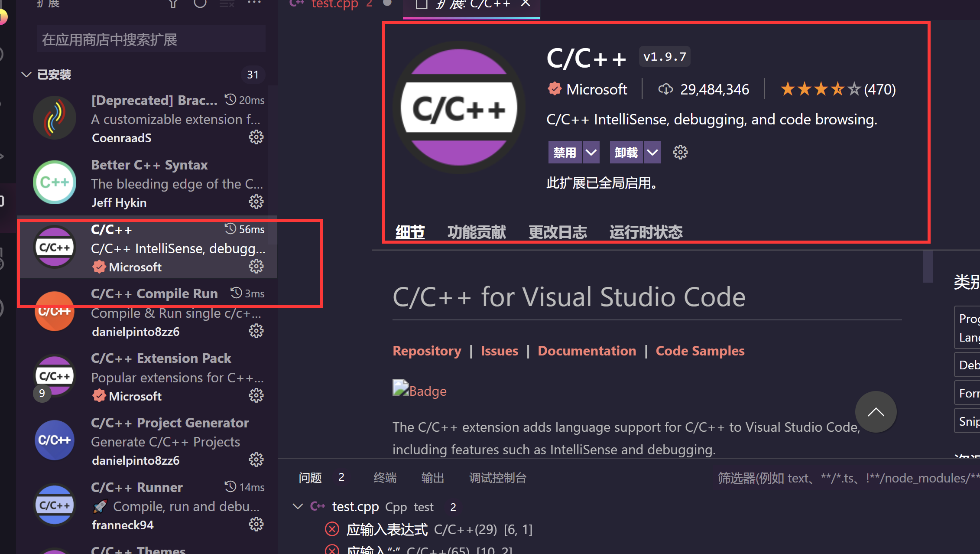The width and height of the screenshot is (980, 554).
Task: Click the Better C++ Syntax green icon
Action: [55, 182]
